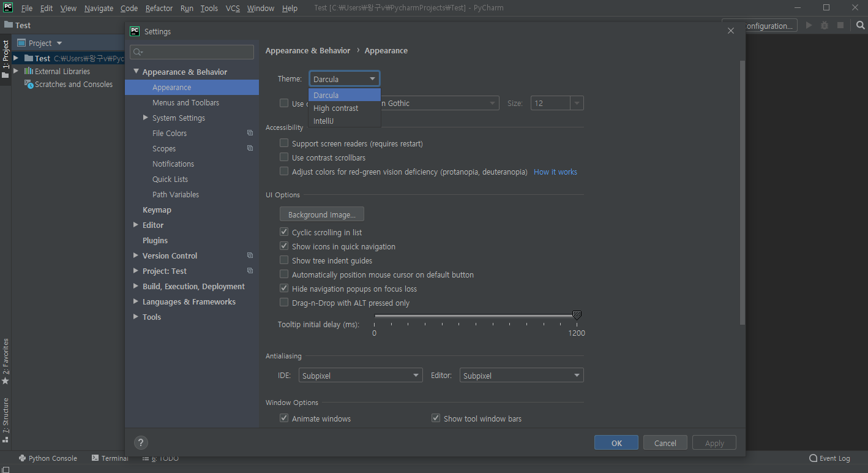Collapse the Appearance & Behavior section
Screen dimensions: 868x473
(137, 72)
